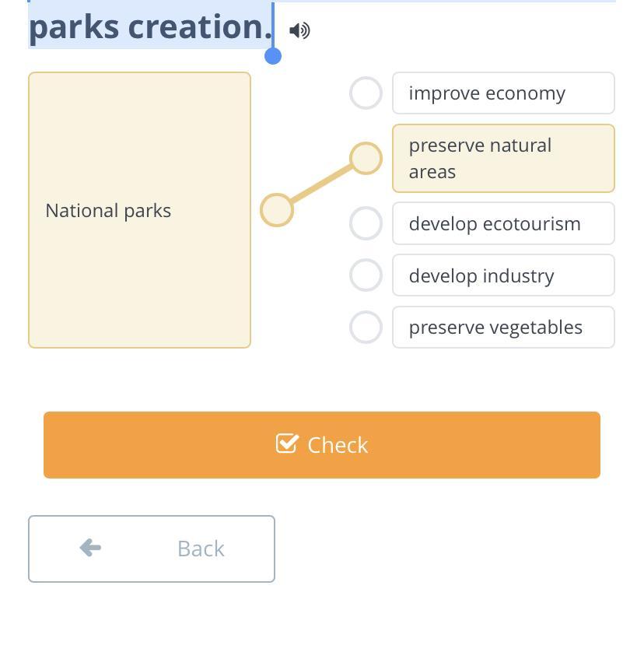Choose the develop industry answer box
This screenshot has width=644, height=645.
503,275
